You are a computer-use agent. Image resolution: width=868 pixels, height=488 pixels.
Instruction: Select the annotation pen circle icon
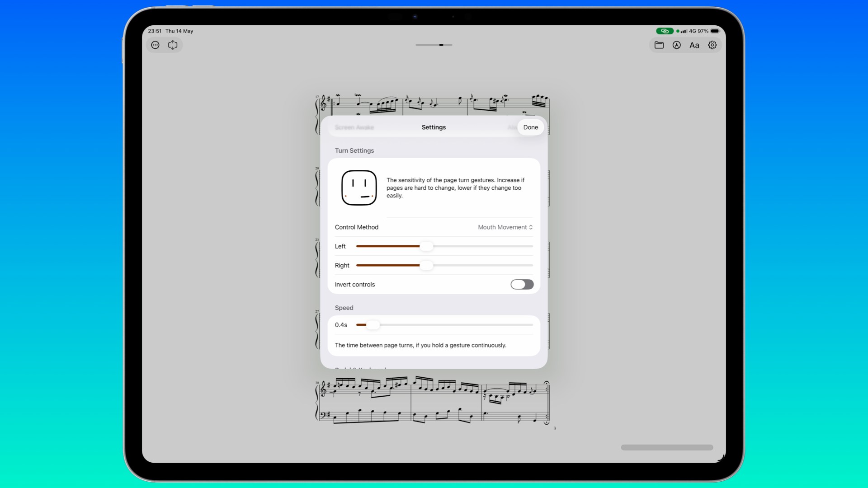pyautogui.click(x=677, y=45)
